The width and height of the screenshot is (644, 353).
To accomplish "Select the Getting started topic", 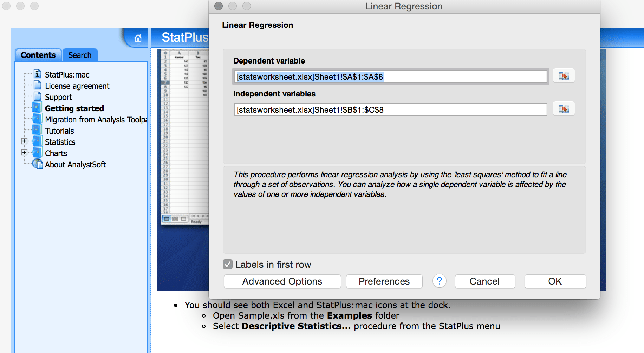I will tap(74, 108).
